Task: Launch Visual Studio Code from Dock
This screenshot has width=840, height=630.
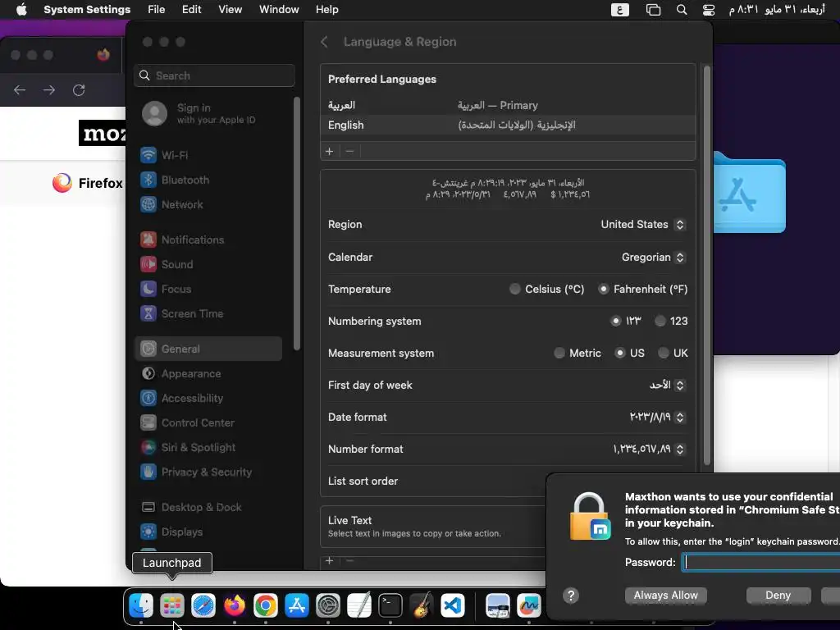Action: [453, 606]
